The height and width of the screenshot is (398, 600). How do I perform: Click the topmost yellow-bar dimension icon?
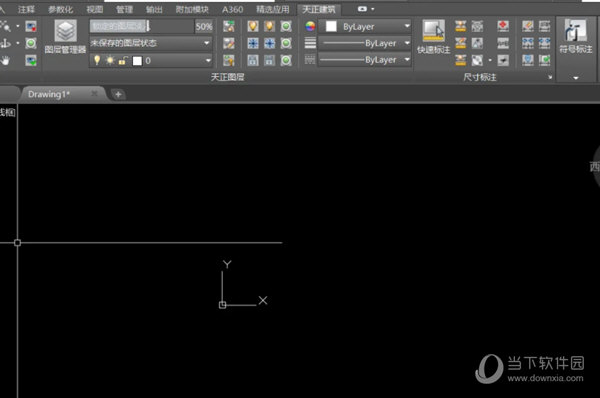tap(461, 26)
